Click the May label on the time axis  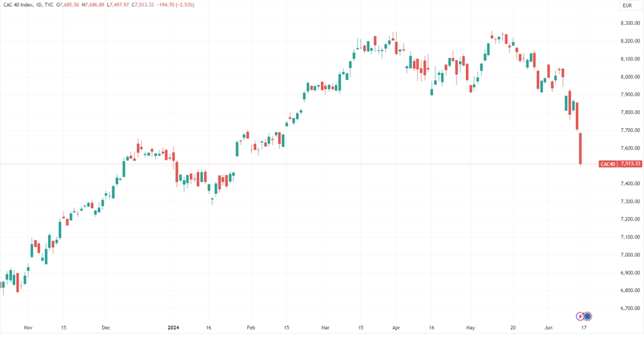click(x=470, y=327)
